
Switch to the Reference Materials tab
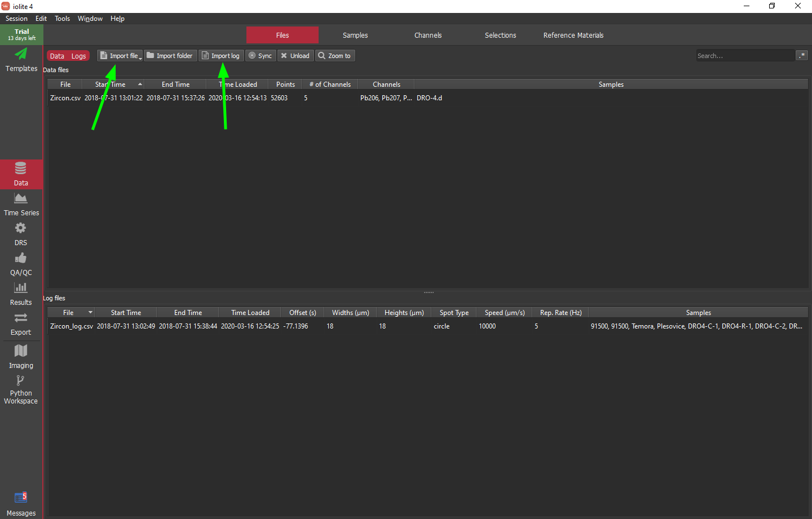click(573, 35)
